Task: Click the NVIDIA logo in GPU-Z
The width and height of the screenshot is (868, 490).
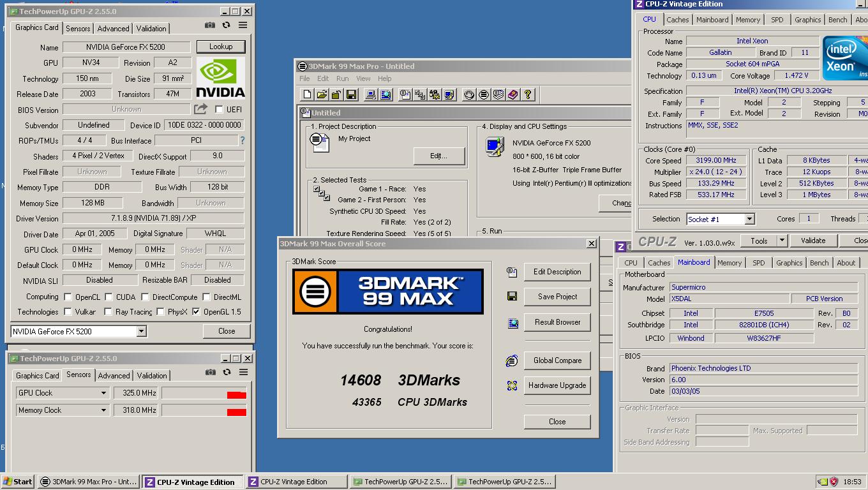Action: (220, 78)
